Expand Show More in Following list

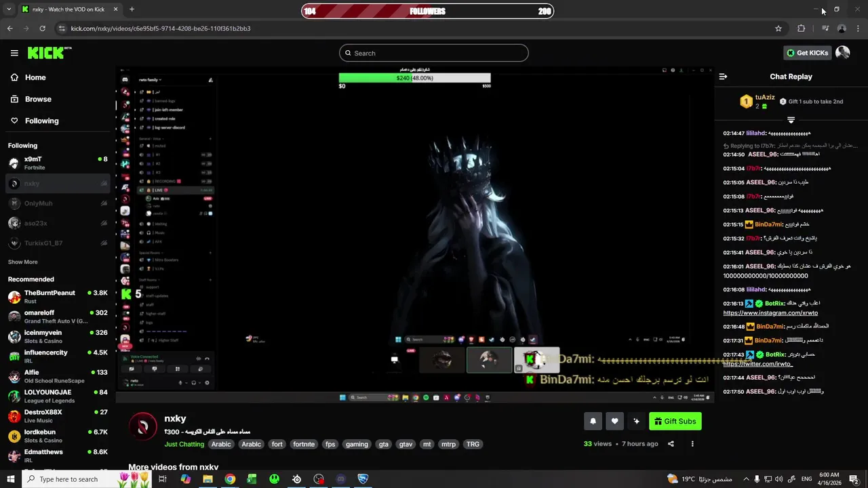23,262
